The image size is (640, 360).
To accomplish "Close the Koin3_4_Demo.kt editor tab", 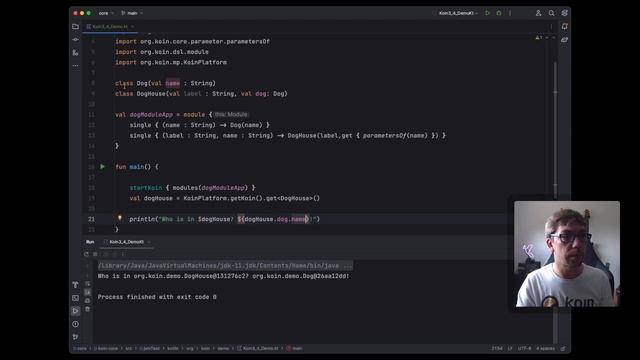I will (x=133, y=27).
